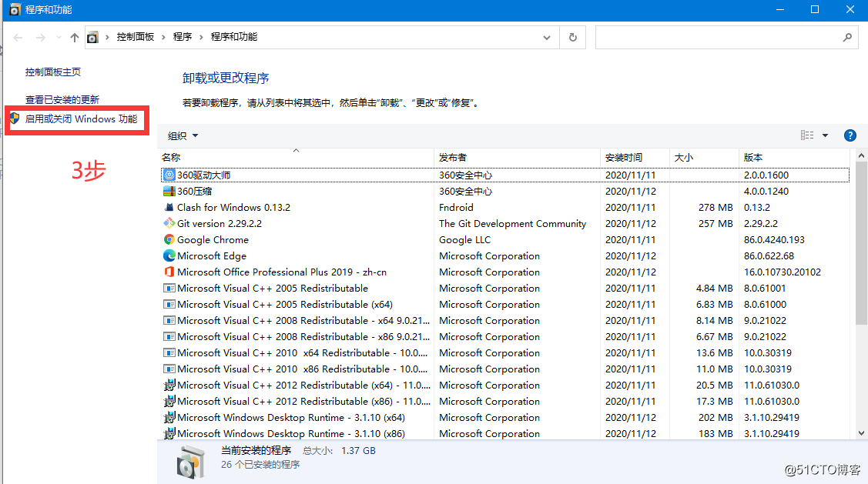
Task: Click version 86.0.622.68 cell
Action: [x=769, y=255]
